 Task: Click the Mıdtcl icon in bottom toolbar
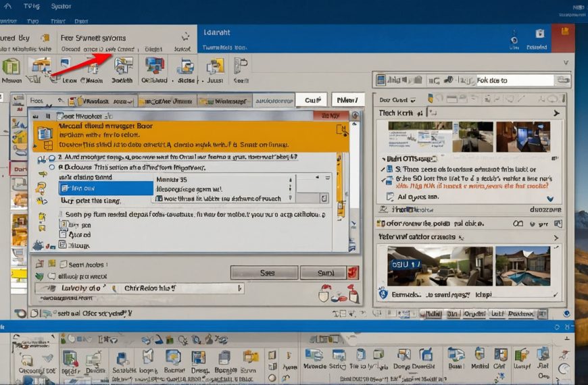coord(480,355)
